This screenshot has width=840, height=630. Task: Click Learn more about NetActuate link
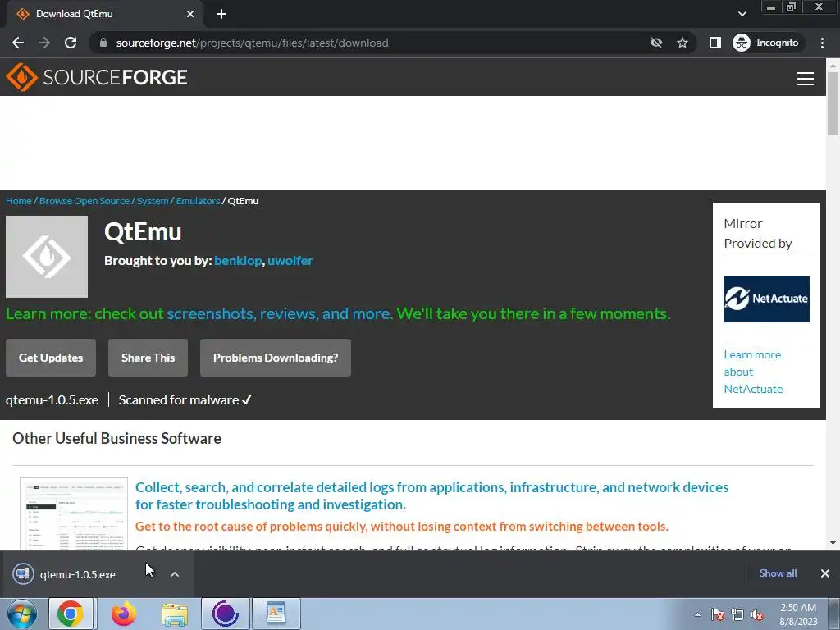[753, 372]
